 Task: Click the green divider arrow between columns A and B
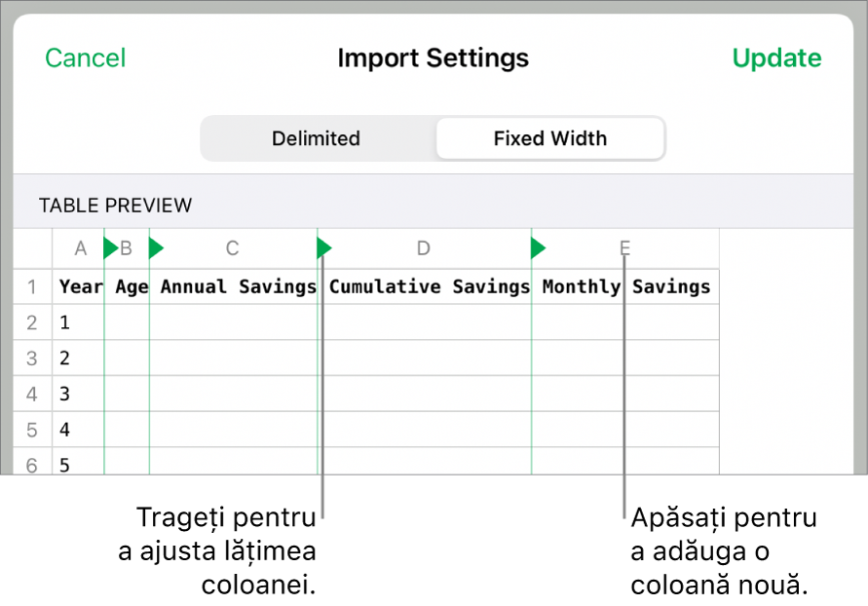(110, 249)
